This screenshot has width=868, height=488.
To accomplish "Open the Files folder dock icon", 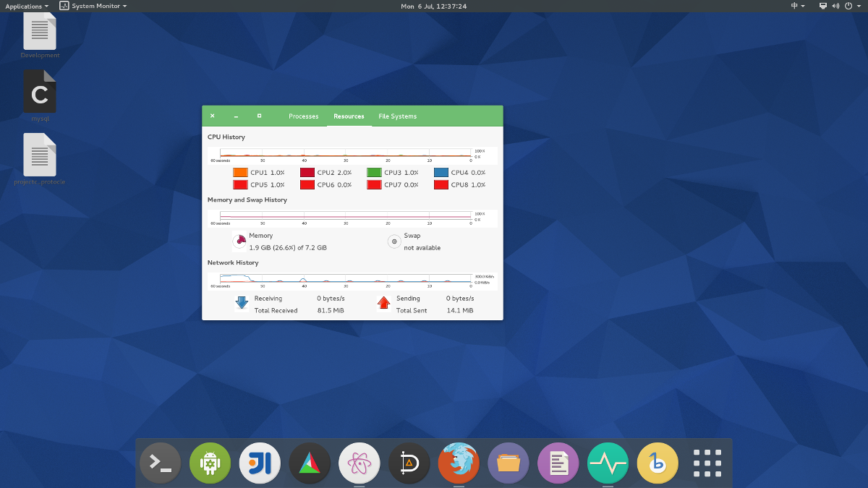I will (509, 463).
